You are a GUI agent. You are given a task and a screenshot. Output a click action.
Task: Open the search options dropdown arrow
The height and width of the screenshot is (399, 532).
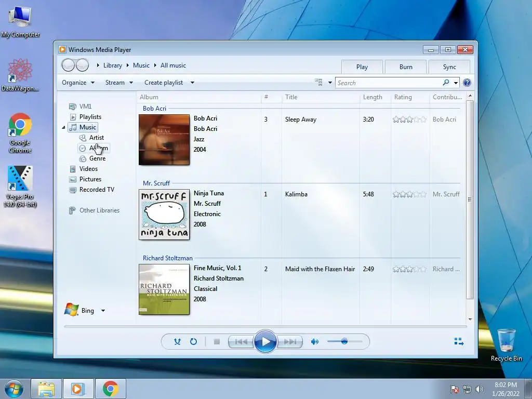click(456, 83)
